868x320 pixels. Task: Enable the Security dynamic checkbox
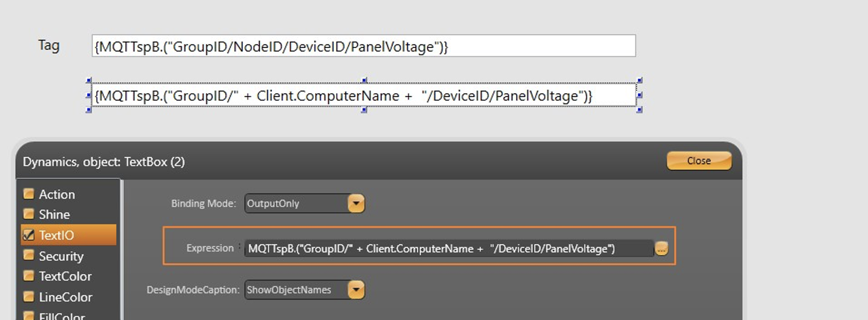coord(28,256)
